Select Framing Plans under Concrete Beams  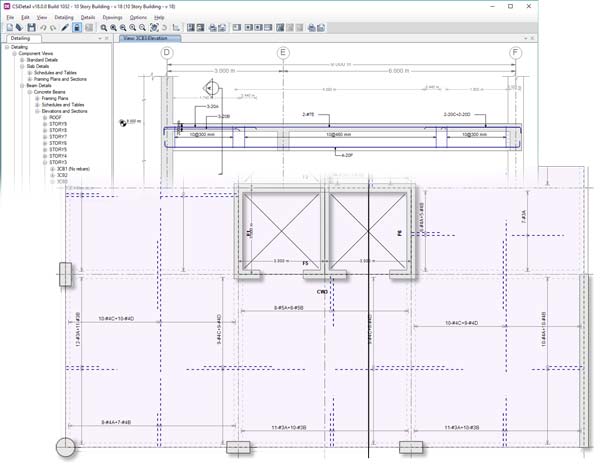coord(54,98)
